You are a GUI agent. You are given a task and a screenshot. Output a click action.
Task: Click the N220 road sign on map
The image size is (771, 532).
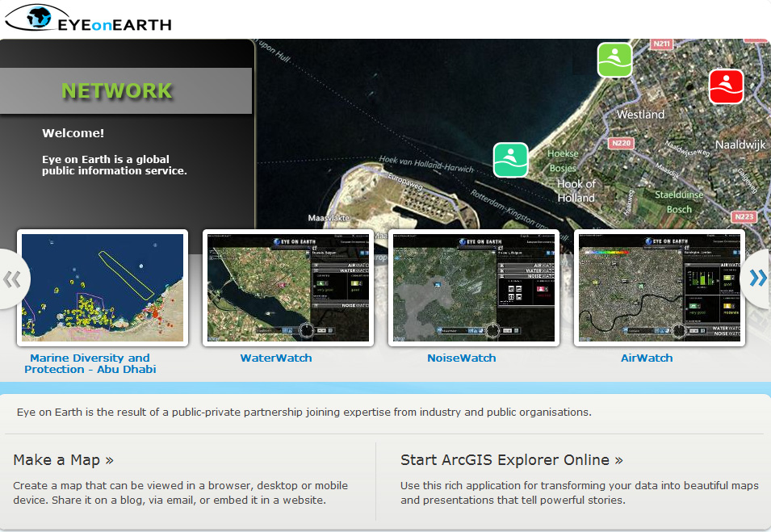coord(621,144)
